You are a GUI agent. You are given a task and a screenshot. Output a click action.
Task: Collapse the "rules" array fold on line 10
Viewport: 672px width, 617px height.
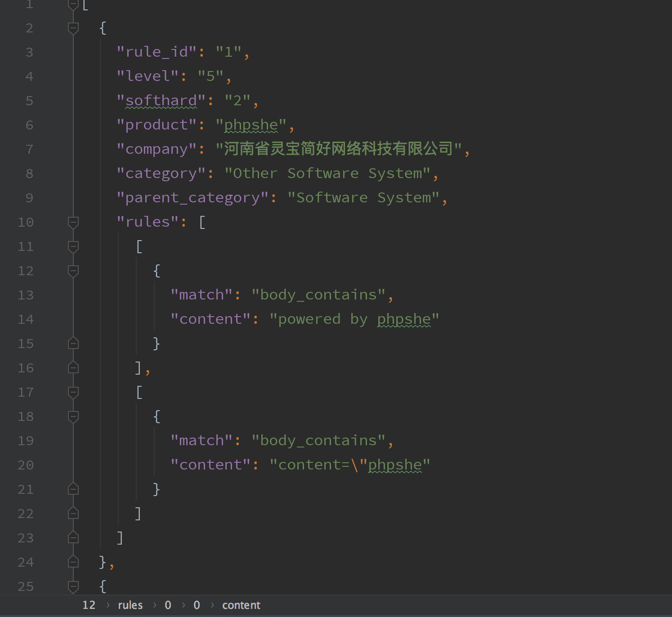point(73,223)
